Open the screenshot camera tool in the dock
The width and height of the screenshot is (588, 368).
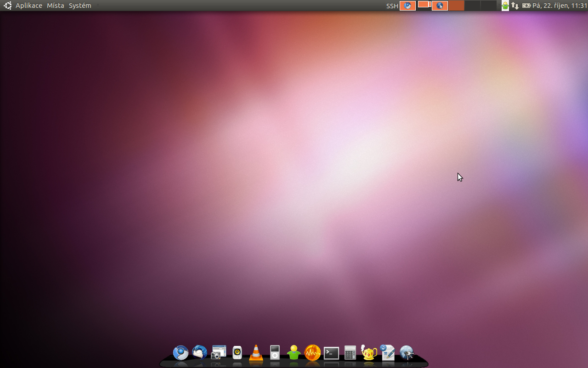pyautogui.click(x=219, y=352)
